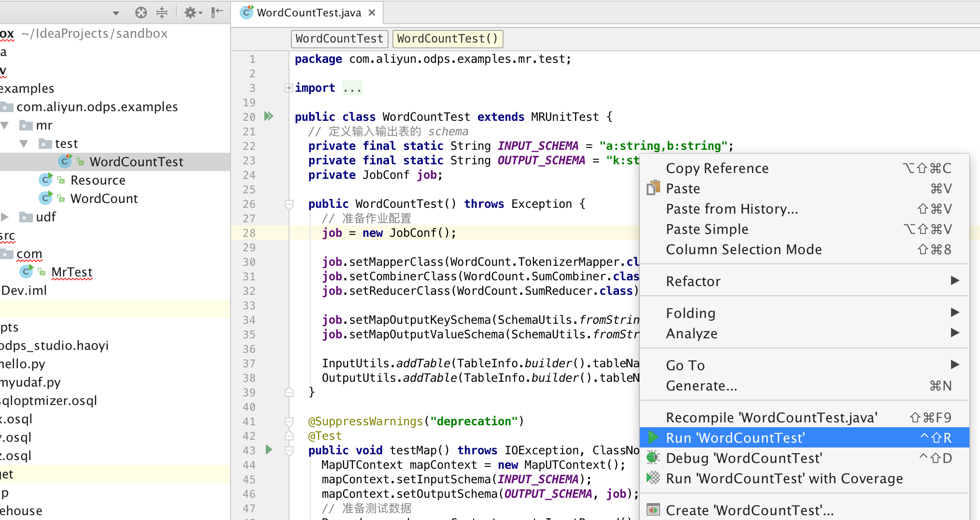The height and width of the screenshot is (520, 980).
Task: Expand the udf folder in project tree
Action: click(5, 217)
